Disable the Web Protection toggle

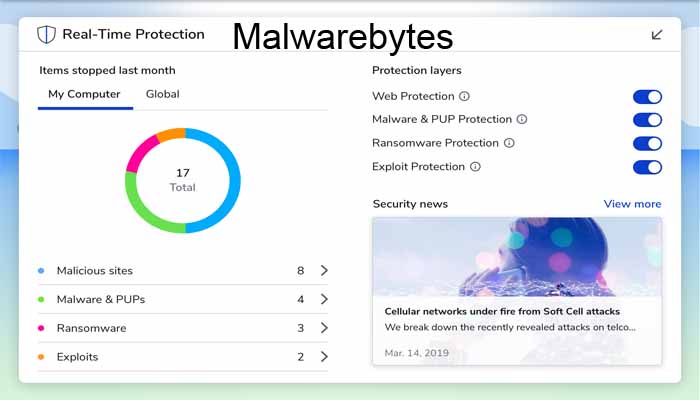647,97
